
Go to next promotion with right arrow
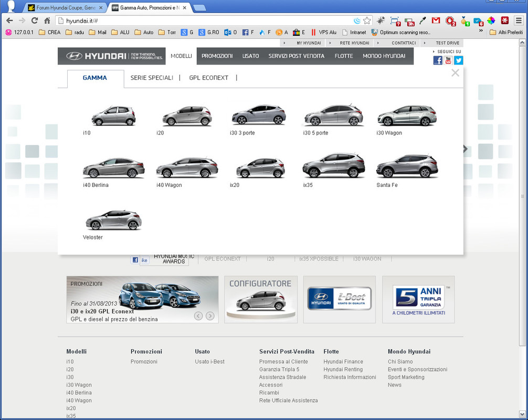[210, 316]
